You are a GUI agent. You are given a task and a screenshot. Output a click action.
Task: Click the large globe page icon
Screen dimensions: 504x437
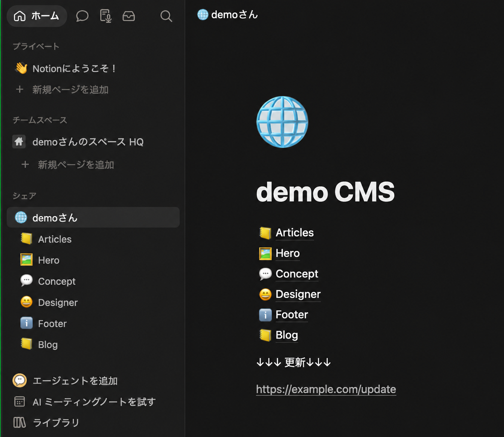pyautogui.click(x=282, y=122)
